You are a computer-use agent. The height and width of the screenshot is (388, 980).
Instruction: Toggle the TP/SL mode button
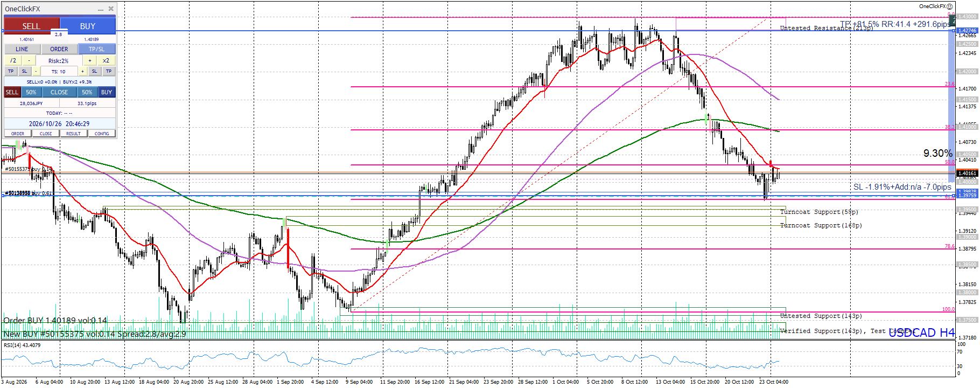(97, 49)
